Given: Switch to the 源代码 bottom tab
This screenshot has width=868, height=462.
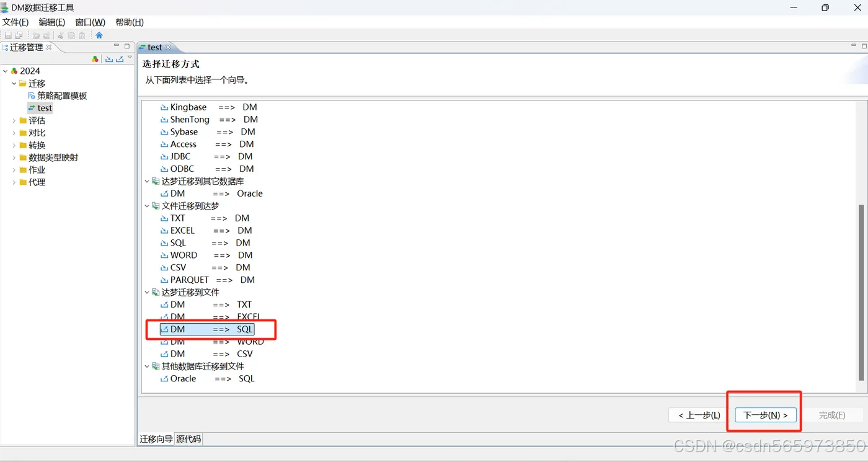Looking at the screenshot, I should [188, 439].
